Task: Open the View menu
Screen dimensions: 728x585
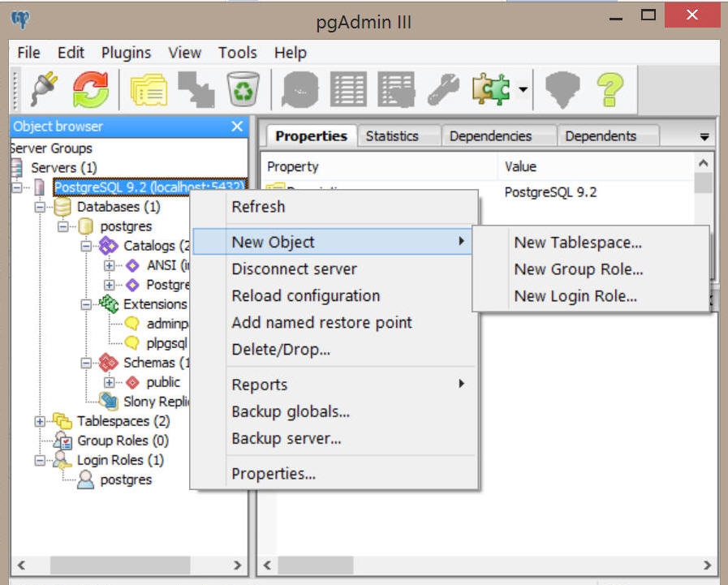Action: tap(184, 53)
